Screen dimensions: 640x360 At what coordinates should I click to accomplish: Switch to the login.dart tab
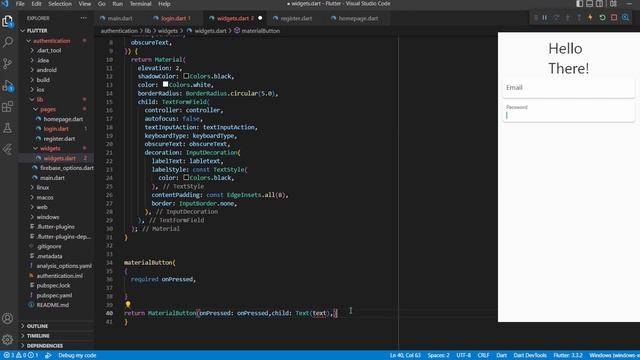coord(176,18)
